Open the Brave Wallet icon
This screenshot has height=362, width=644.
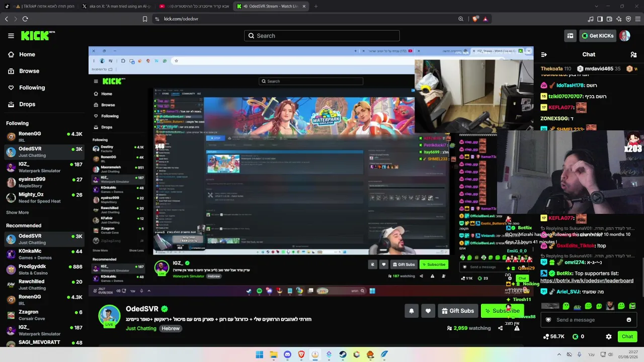tap(609, 19)
